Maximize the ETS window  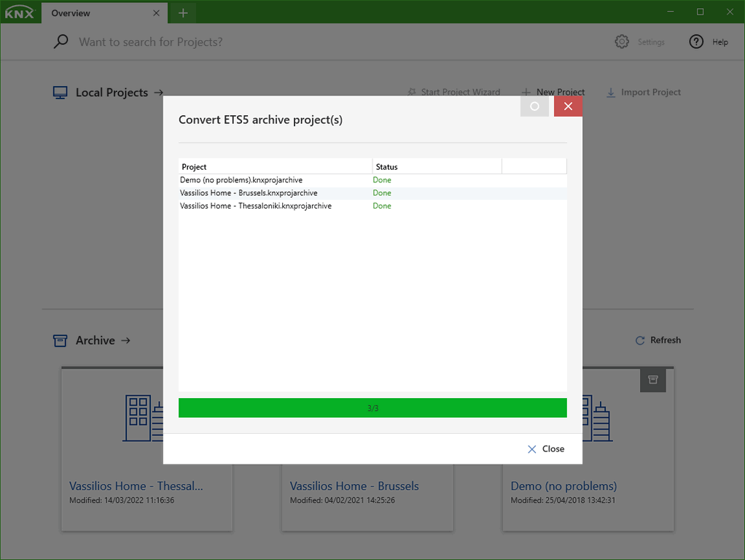700,12
